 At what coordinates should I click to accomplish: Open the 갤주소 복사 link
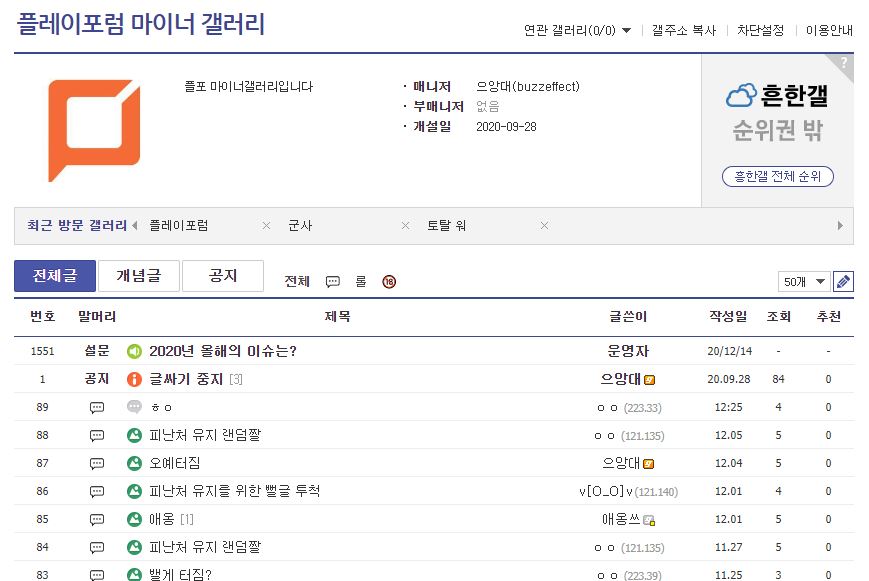point(684,30)
